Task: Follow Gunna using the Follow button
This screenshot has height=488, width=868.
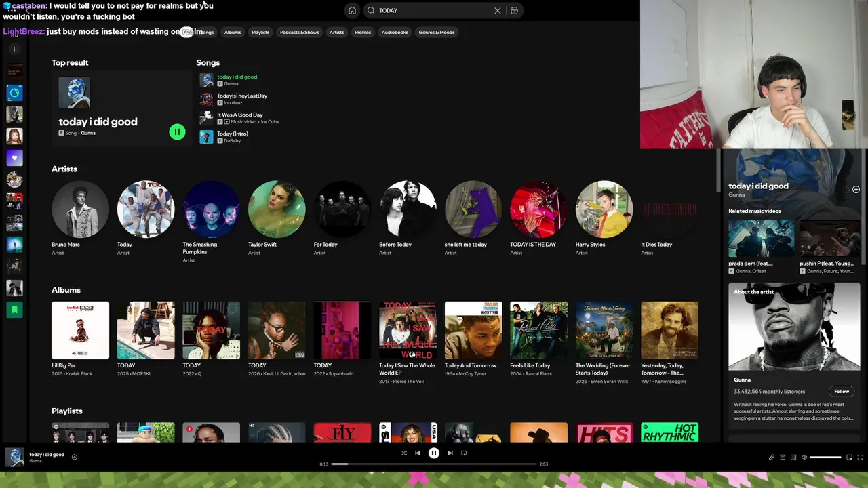Action: [842, 391]
